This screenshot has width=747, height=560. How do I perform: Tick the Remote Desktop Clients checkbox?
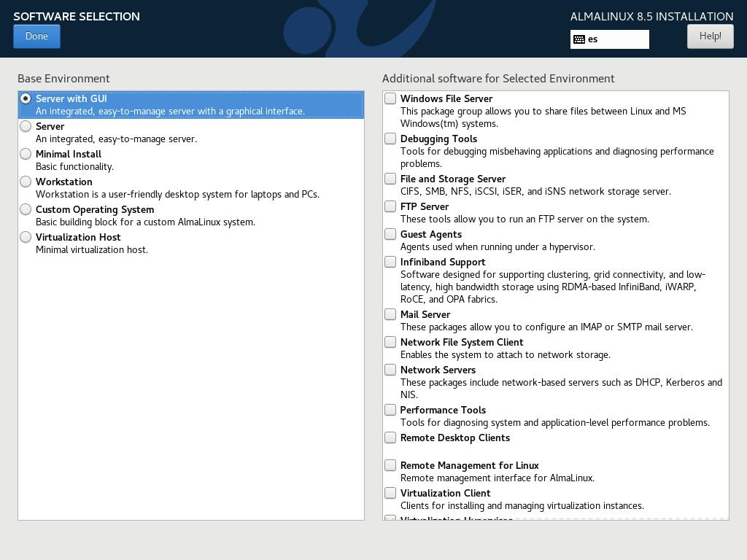click(x=390, y=437)
